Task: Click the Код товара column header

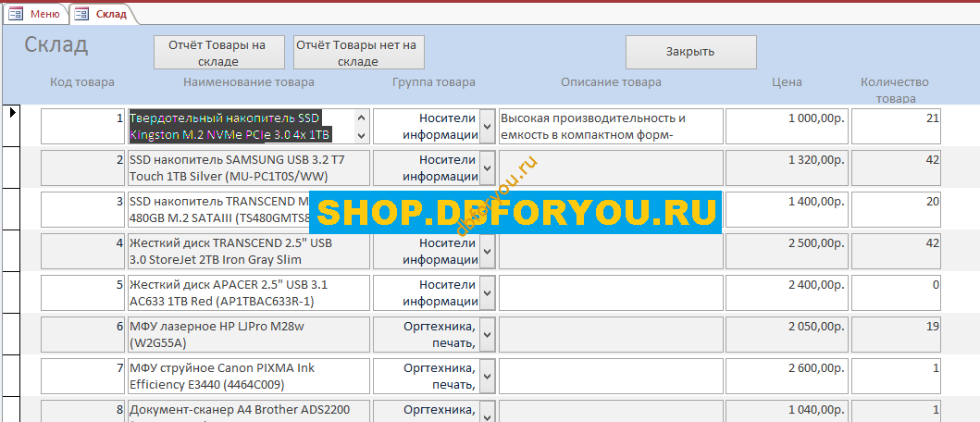Action: (x=82, y=82)
